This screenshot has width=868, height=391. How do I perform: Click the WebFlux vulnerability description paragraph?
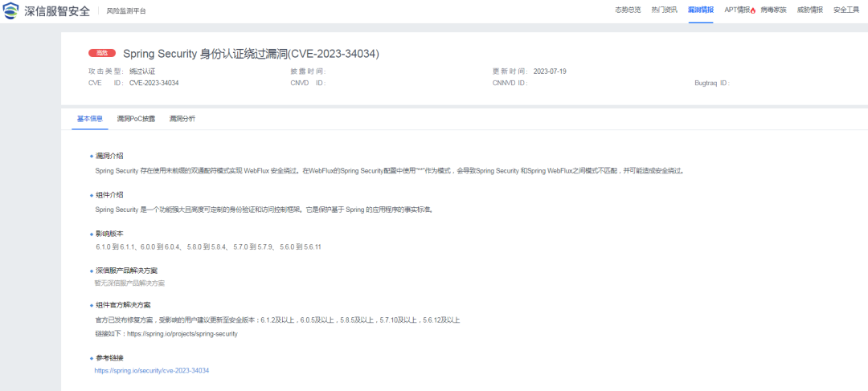click(390, 171)
